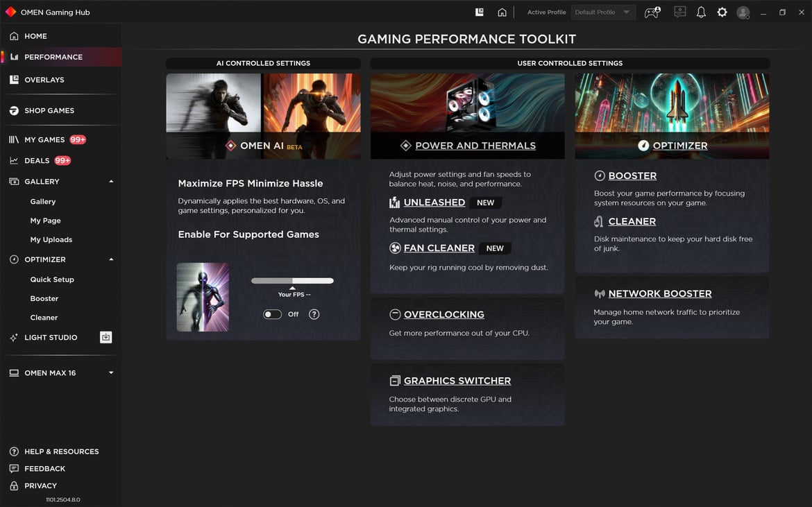Open Gallery sub-item under Gallery

(43, 202)
